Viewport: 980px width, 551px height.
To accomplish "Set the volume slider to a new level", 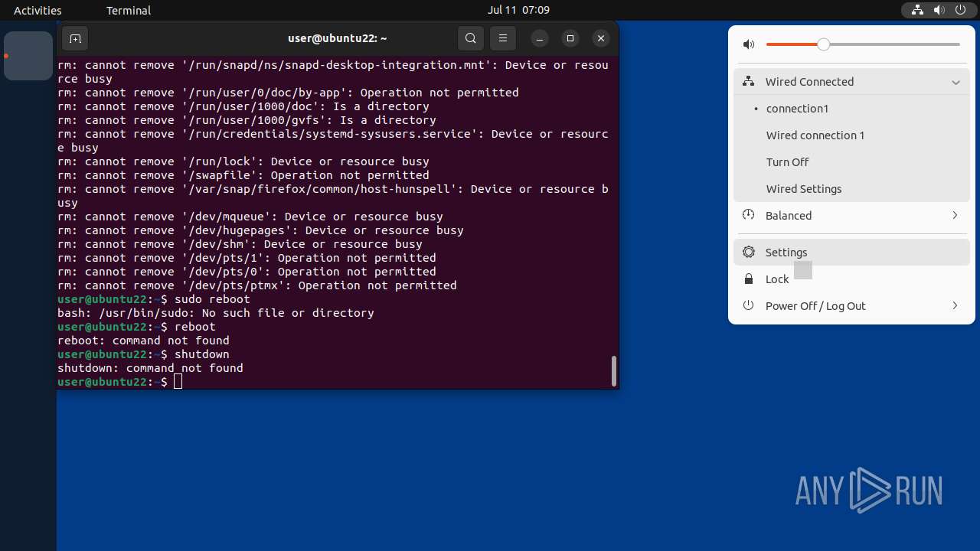I will (863, 44).
